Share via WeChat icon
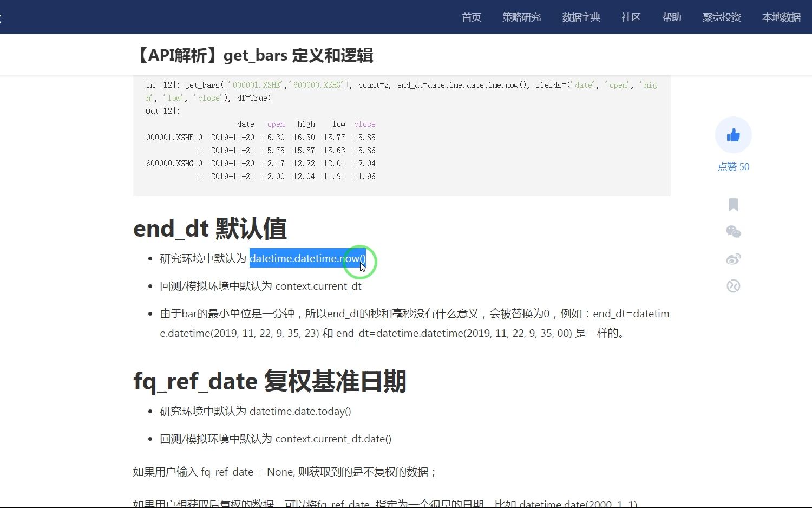Screen dimensions: 812x508 tap(733, 232)
